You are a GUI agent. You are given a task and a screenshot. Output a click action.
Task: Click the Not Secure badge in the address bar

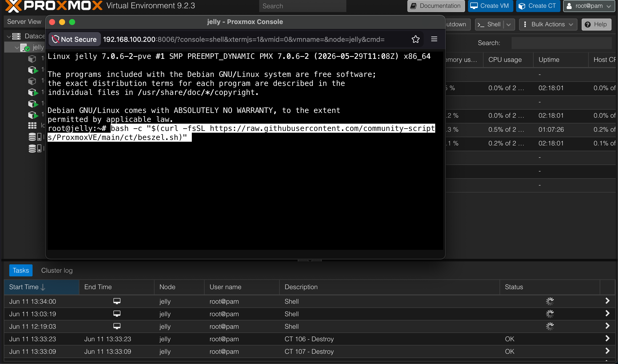click(x=74, y=39)
